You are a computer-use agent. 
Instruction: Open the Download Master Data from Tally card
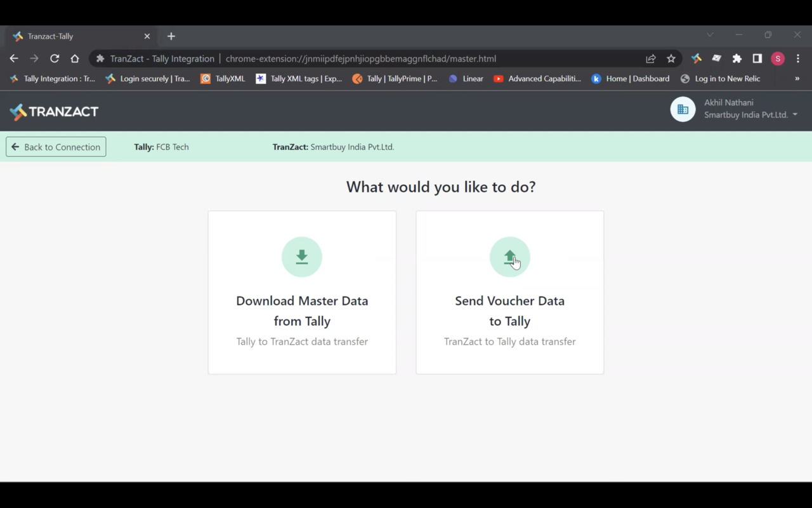[302, 293]
